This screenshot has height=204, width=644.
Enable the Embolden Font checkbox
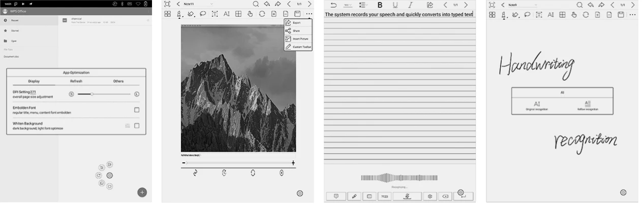(137, 110)
